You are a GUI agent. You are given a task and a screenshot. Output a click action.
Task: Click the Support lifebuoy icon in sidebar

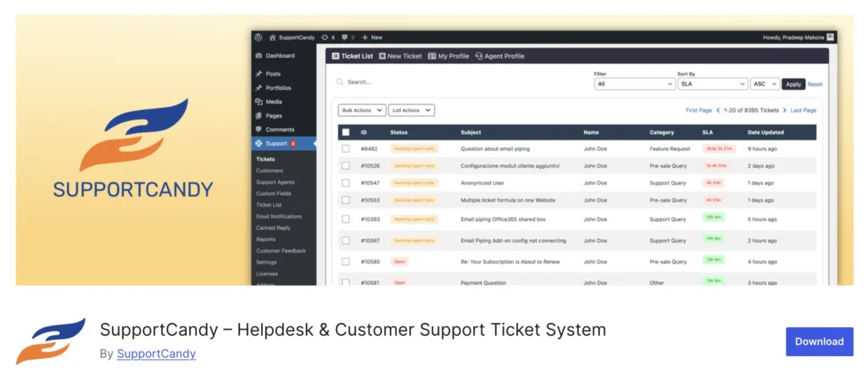259,143
